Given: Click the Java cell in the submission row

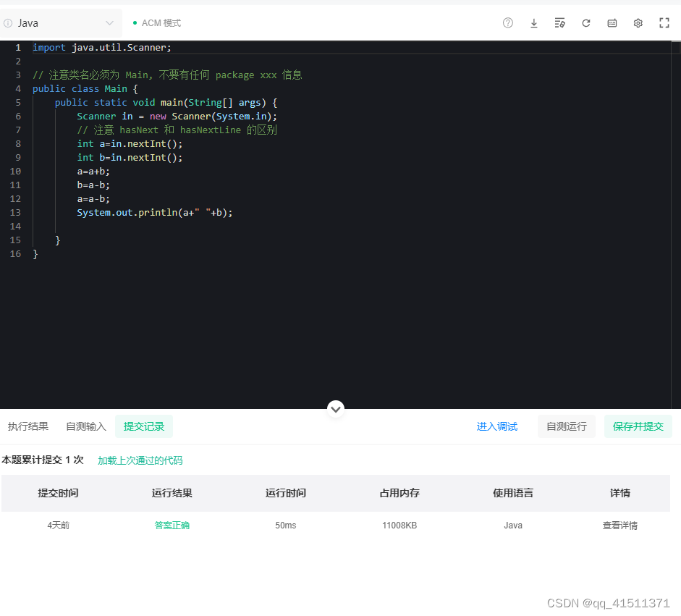Looking at the screenshot, I should 513,526.
